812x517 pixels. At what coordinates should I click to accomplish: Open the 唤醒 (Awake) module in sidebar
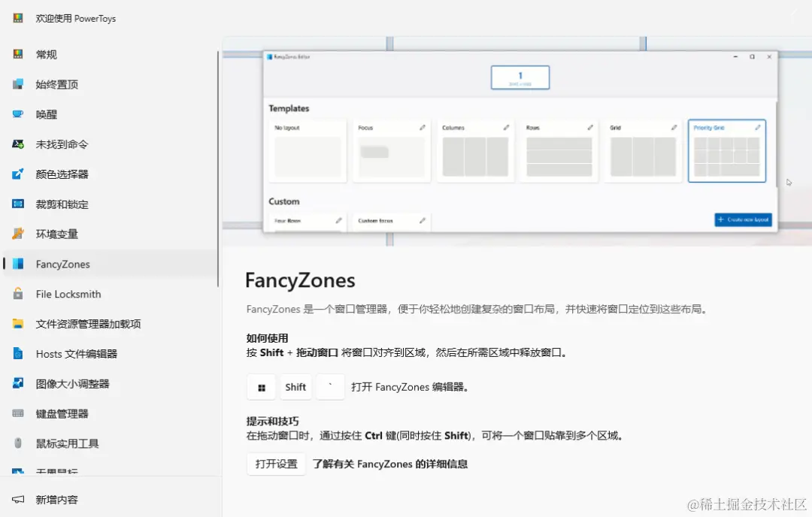18,113
